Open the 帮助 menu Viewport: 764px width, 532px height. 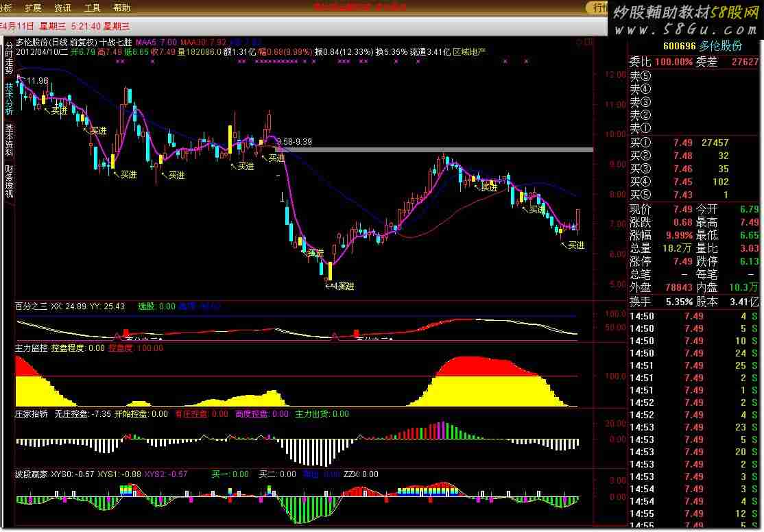(x=122, y=8)
